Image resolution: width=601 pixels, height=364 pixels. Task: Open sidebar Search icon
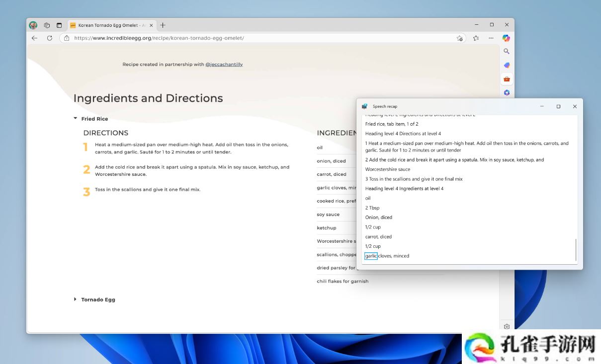pos(507,51)
